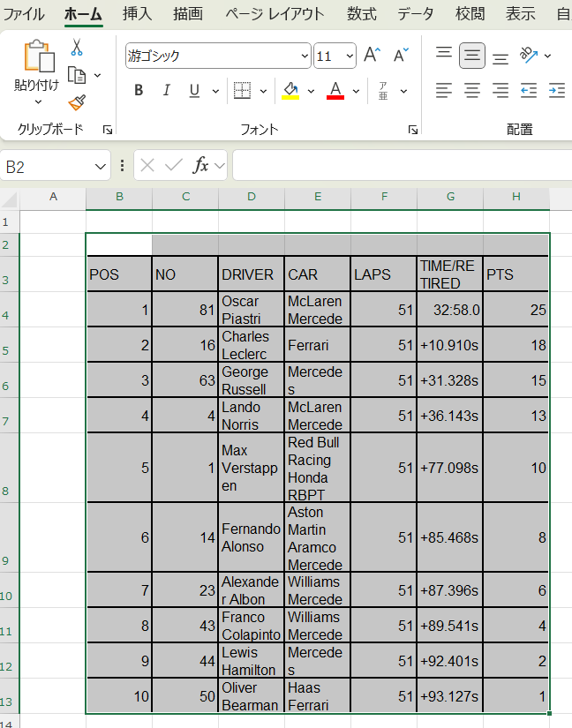Decrease indent icon in alignment group
Viewport: 572px width, 728px height.
point(529,91)
